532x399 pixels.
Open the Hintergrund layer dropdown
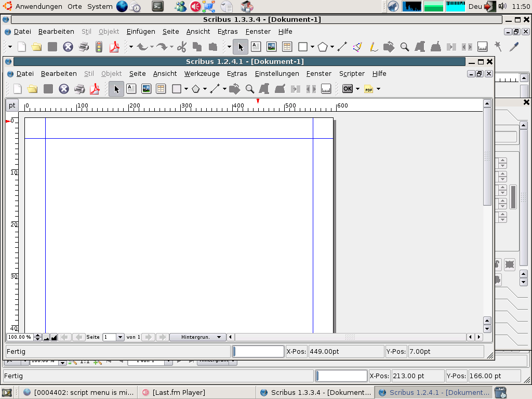coord(198,337)
